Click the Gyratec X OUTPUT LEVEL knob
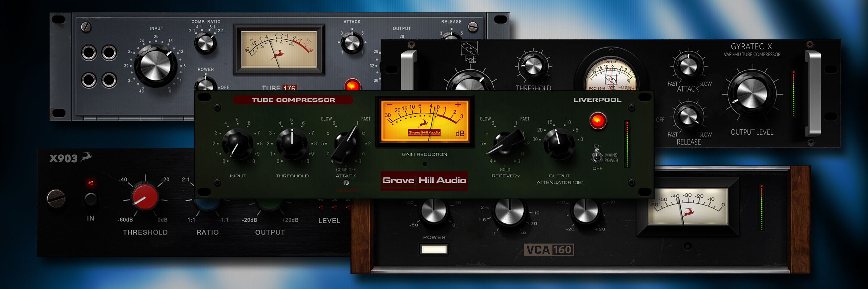Image resolution: width=868 pixels, height=289 pixels. pyautogui.click(x=752, y=94)
